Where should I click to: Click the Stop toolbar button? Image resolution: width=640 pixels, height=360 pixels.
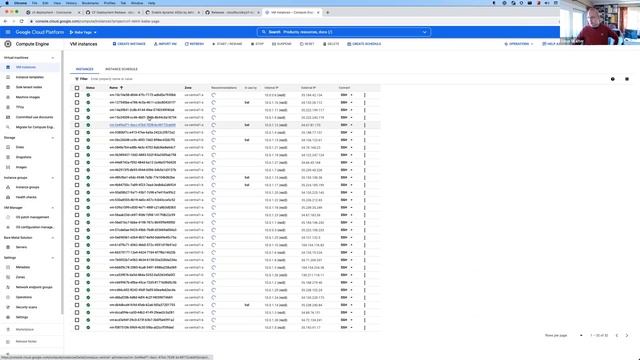click(257, 44)
